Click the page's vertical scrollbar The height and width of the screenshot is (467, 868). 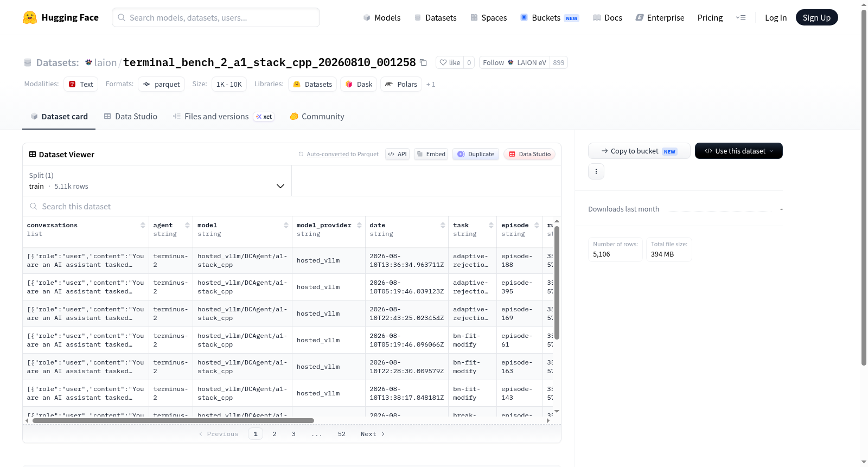864,187
